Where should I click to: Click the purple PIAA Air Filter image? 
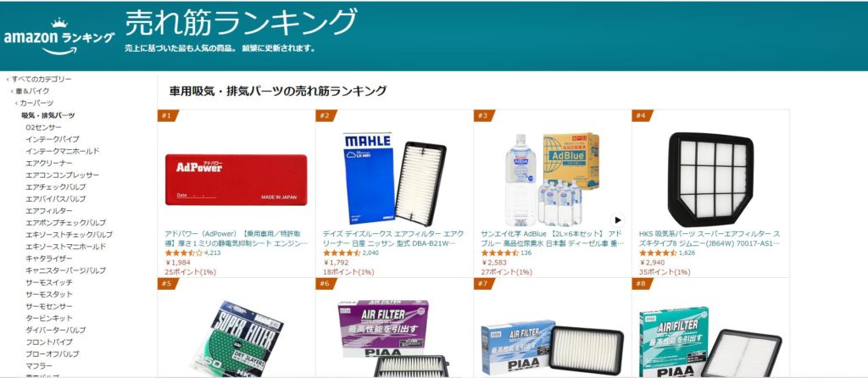pyautogui.click(x=393, y=339)
